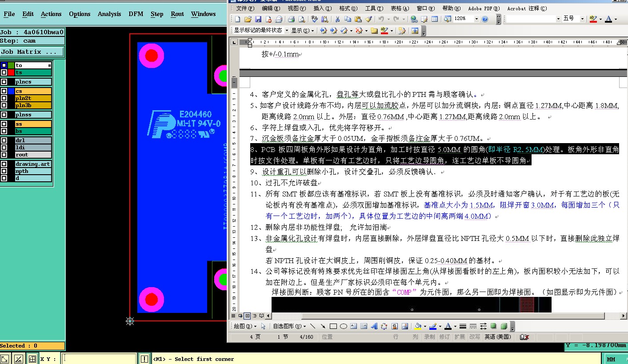Expand the Reject Change dropdown arrow

pos(366,31)
